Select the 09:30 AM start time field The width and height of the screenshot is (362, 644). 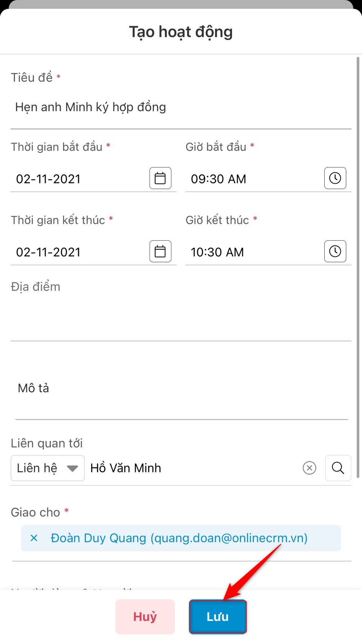coord(253,179)
